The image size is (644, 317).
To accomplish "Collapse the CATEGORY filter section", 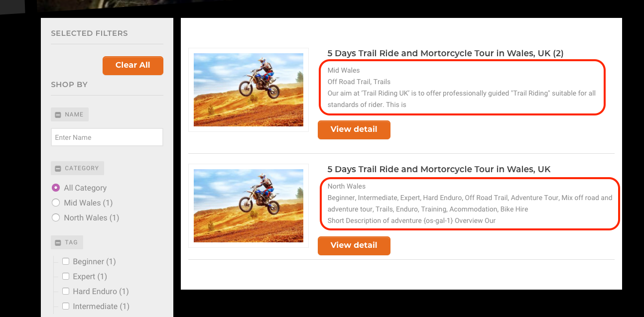I will pyautogui.click(x=58, y=169).
